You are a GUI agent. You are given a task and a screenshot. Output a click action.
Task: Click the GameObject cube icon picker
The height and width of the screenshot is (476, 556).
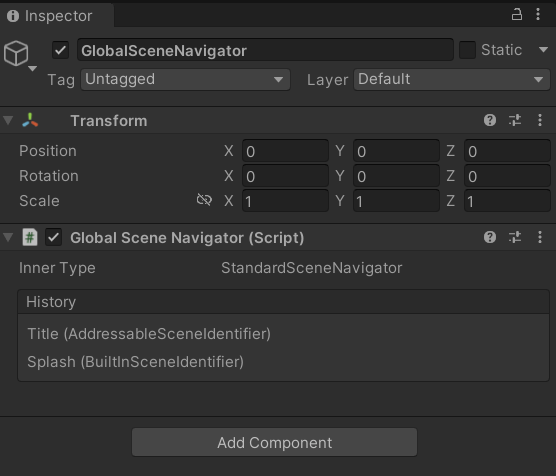point(16,54)
